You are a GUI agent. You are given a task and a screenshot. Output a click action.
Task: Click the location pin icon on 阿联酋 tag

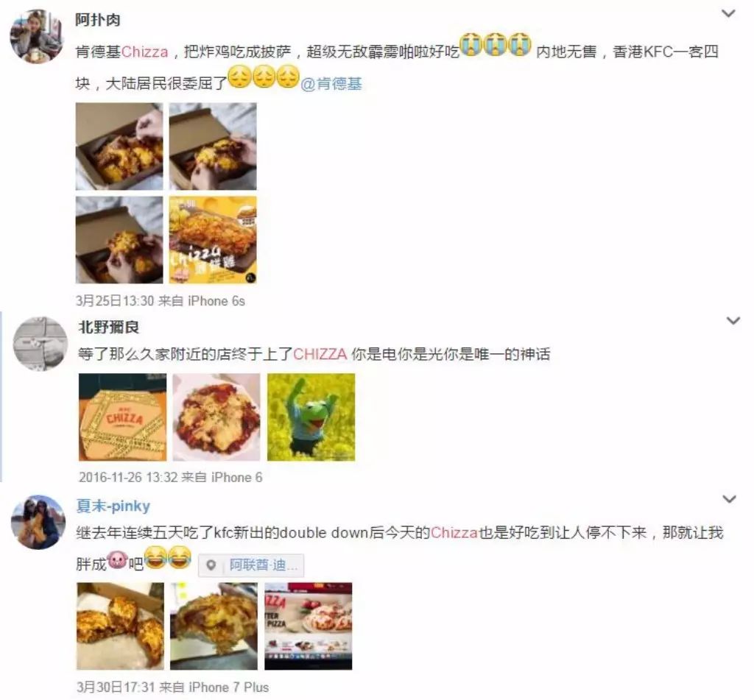(211, 565)
